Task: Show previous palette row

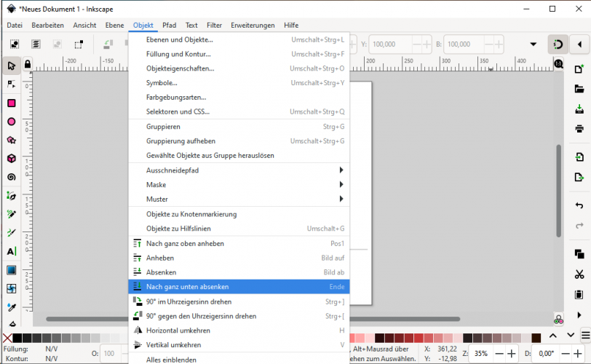Action: 553,336
